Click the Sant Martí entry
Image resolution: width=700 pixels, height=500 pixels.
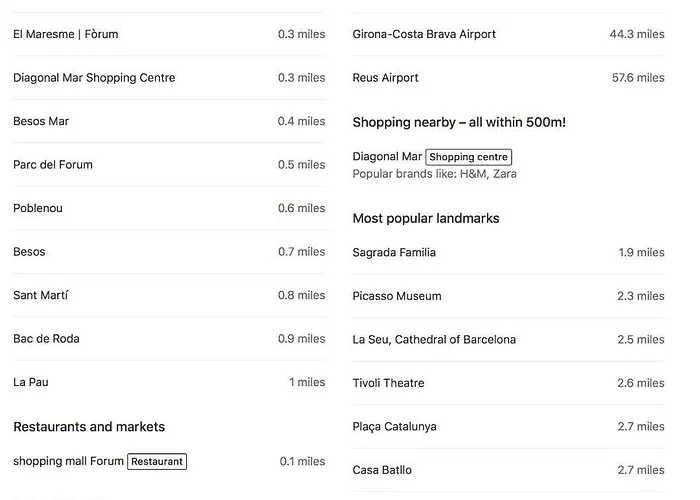click(169, 295)
